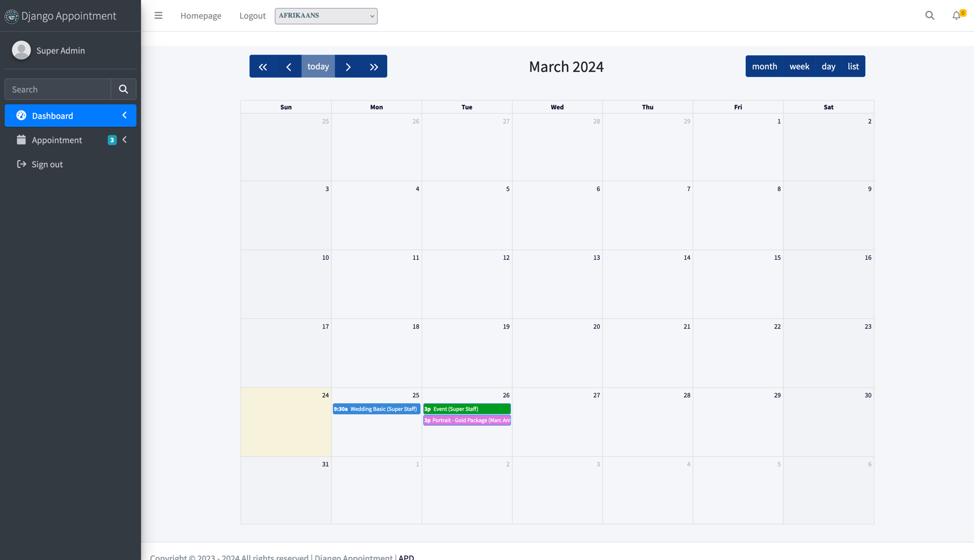Click the Wed column header
Screen dimensions: 974x560
[x=557, y=107]
